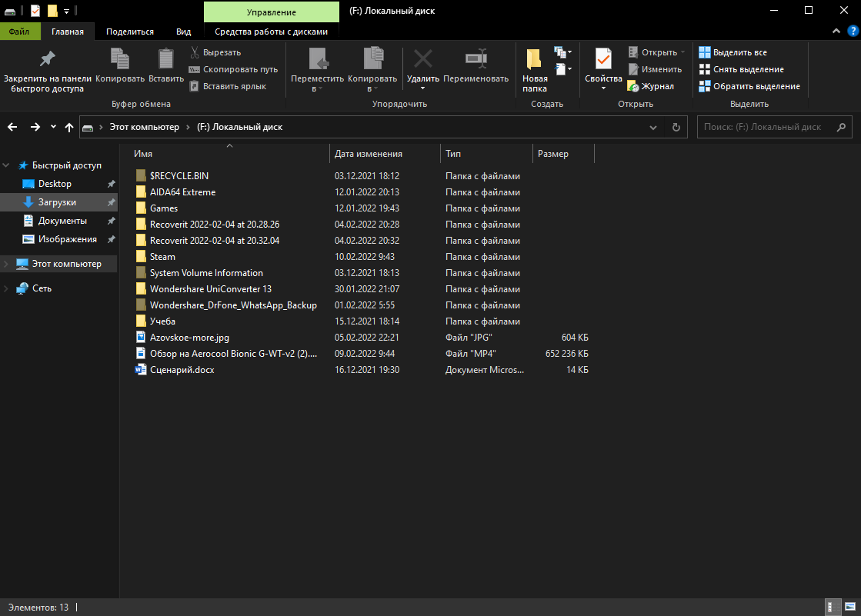Open Переместить в menu
The width and height of the screenshot is (861, 616).
click(317, 70)
